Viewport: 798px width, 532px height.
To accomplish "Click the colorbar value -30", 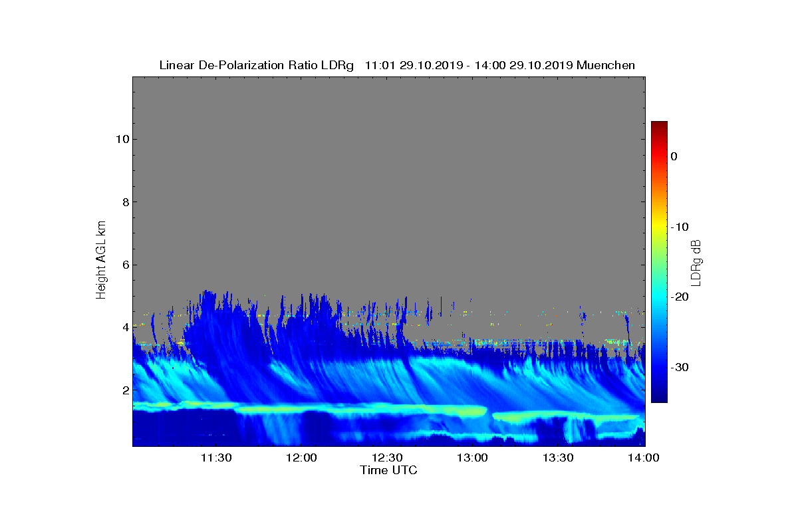I will tap(680, 368).
